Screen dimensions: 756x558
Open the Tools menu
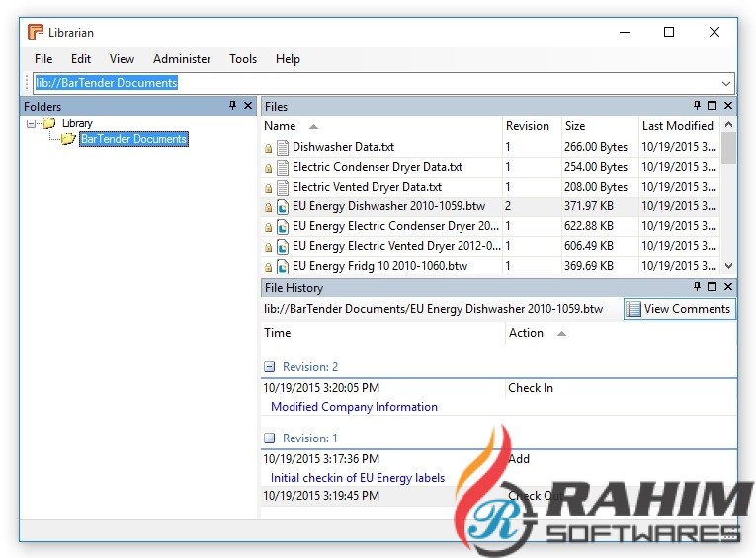(243, 59)
